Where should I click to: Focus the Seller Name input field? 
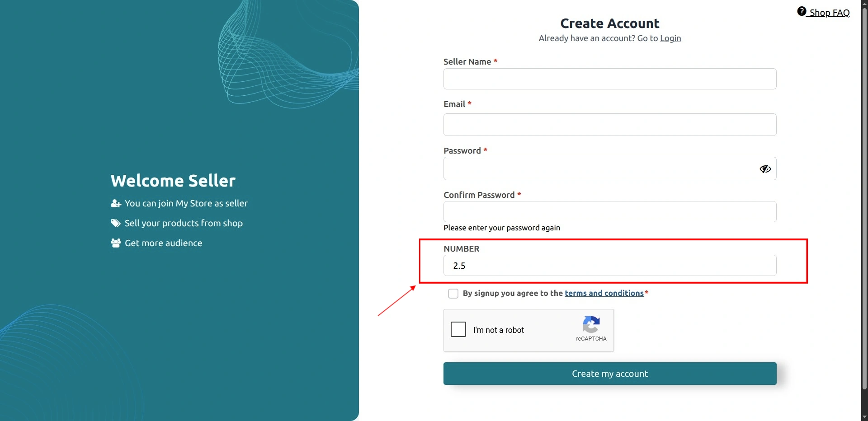(610, 79)
